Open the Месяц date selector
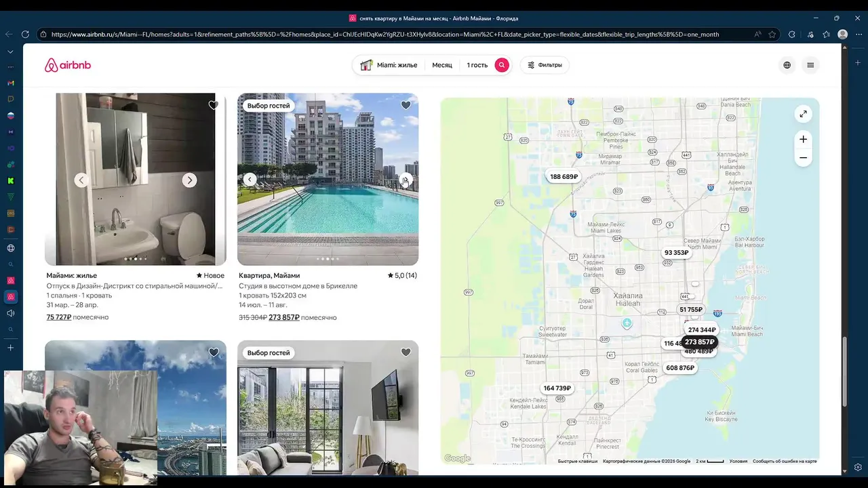 coord(442,65)
